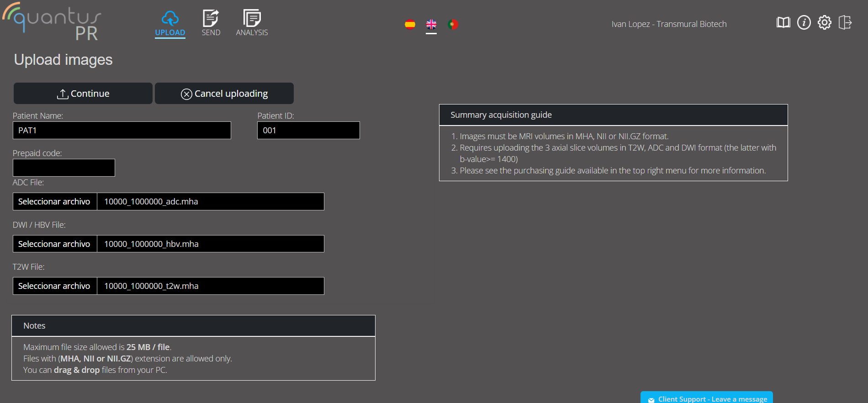Open settings gear icon
Viewport: 868px width, 403px height.
(x=824, y=22)
